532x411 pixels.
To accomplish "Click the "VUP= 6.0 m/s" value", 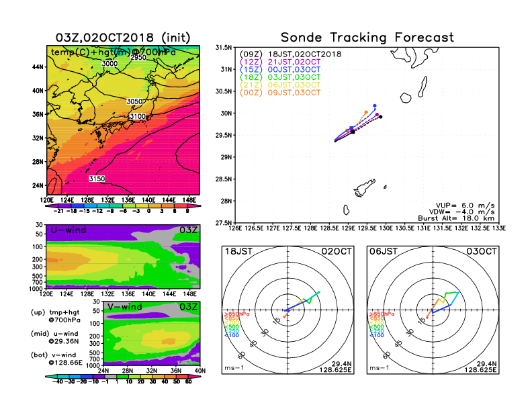I will (x=465, y=205).
